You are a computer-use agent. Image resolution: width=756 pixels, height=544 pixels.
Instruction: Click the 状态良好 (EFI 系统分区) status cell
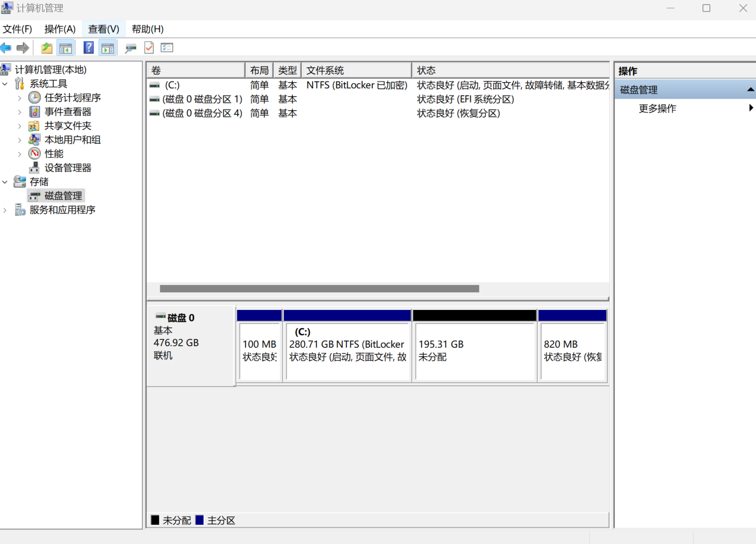point(466,99)
